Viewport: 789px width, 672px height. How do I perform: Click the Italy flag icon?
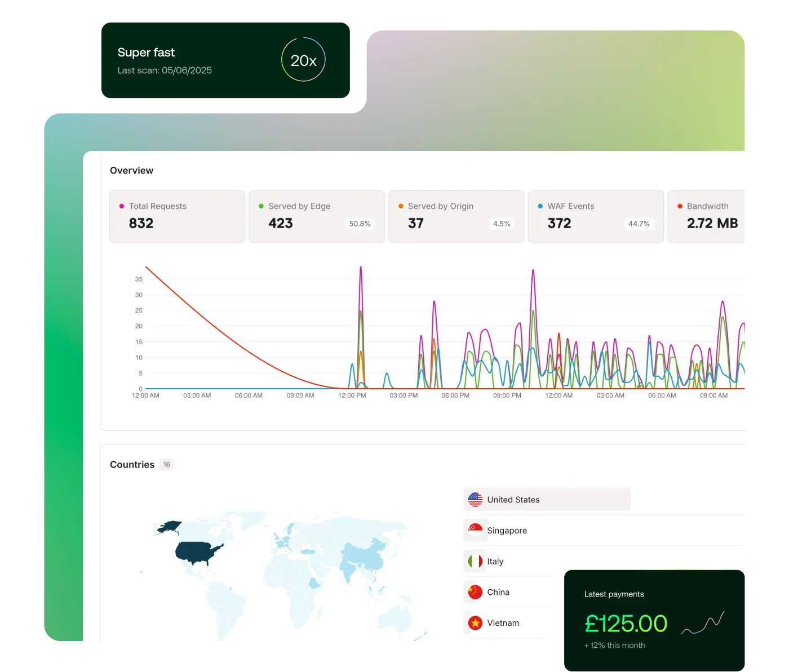(476, 561)
